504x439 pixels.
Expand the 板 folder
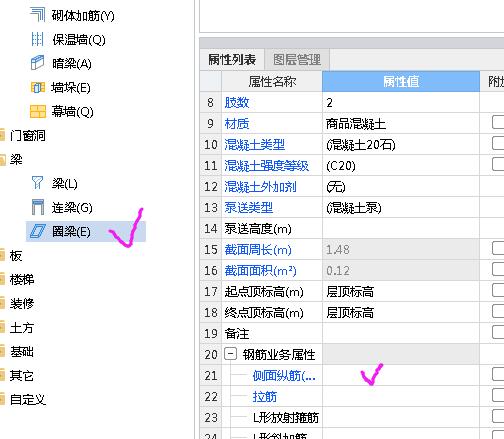pyautogui.click(x=3, y=256)
